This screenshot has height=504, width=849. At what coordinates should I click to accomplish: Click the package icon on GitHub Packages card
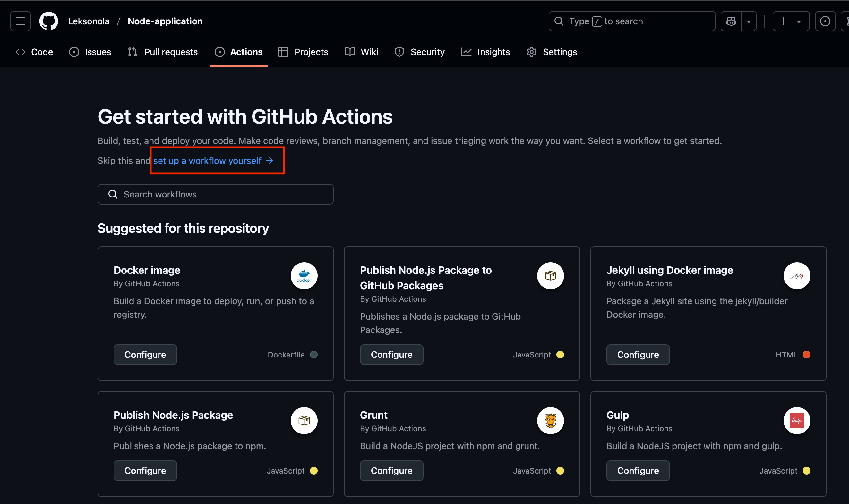pos(550,276)
